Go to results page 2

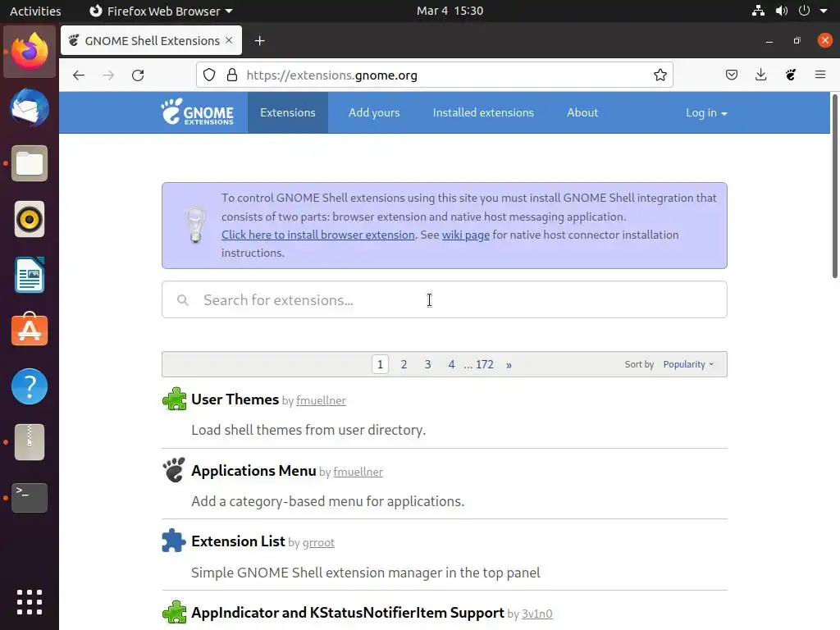404,364
